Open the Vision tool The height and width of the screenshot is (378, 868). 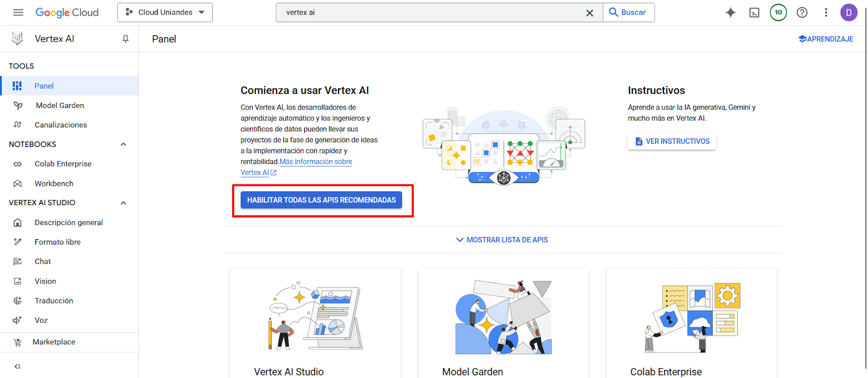(46, 281)
